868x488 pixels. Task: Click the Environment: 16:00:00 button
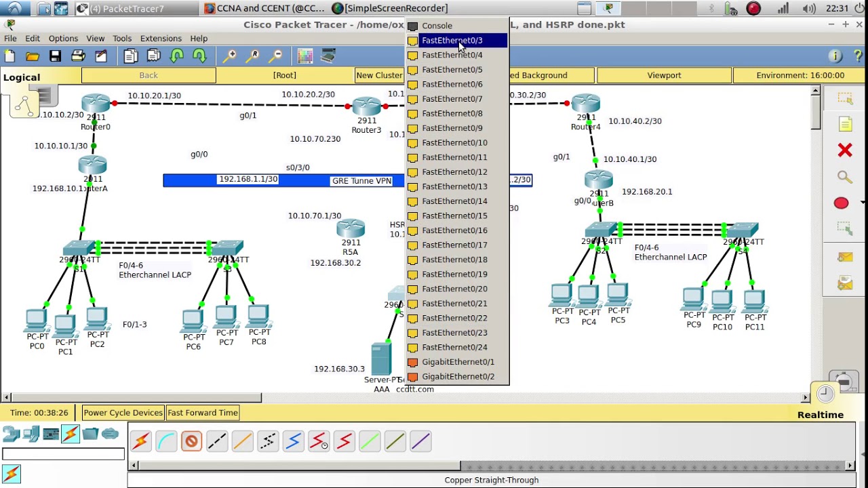pyautogui.click(x=800, y=75)
